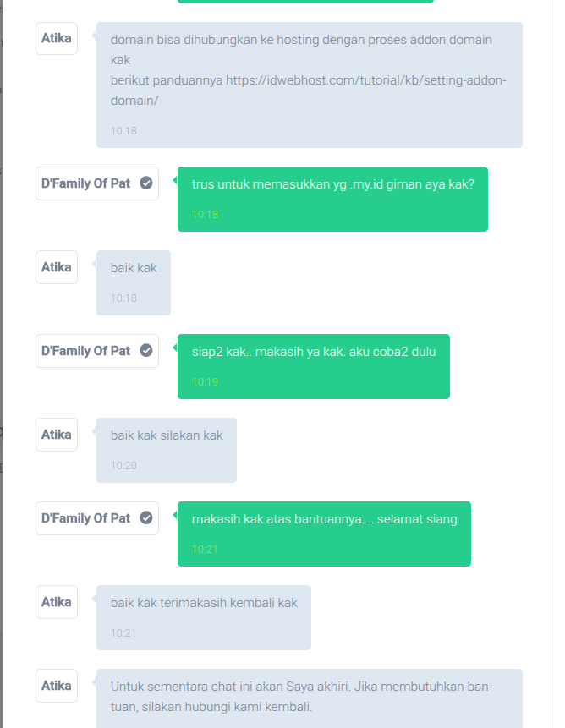
Task: Click Atika name tag beside addon domain message
Action: [57, 38]
